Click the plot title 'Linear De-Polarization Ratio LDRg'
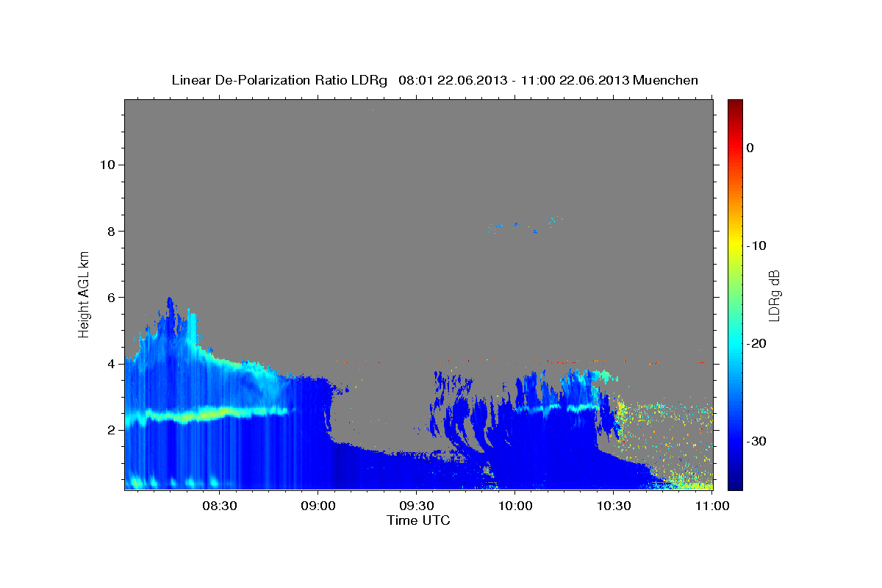 click(279, 80)
